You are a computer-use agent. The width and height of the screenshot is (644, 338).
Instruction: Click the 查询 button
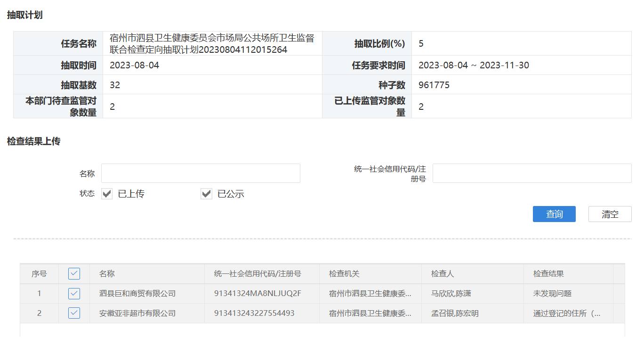[554, 214]
